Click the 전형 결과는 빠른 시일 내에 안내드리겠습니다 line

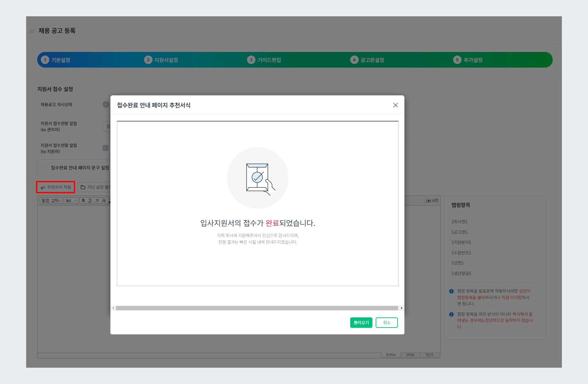coord(258,242)
